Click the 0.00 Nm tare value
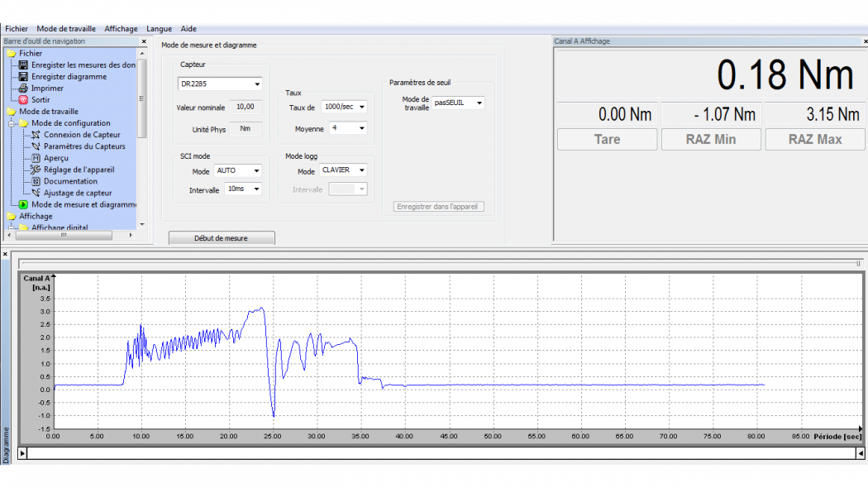Image resolution: width=868 pixels, height=488 pixels. [x=625, y=115]
